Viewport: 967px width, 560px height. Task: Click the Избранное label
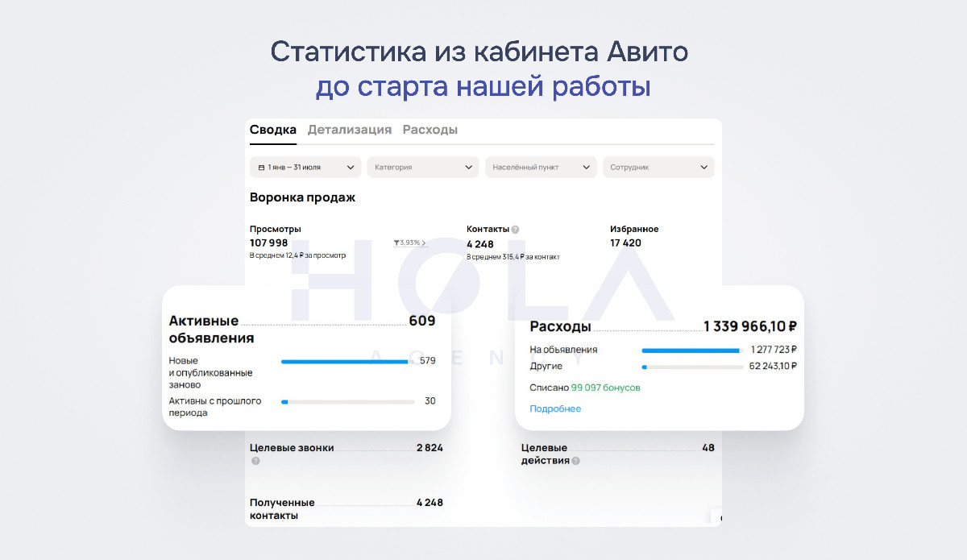coord(634,229)
